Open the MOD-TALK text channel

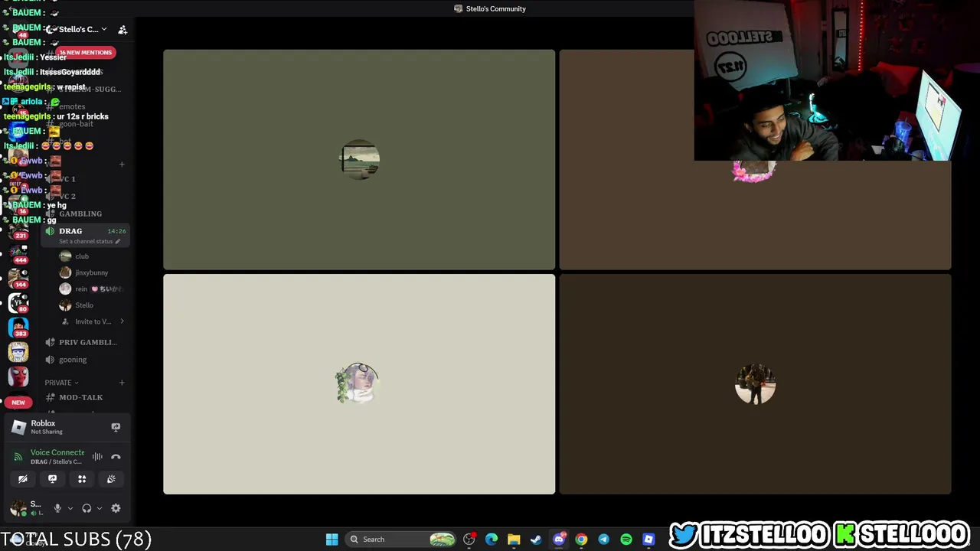point(81,397)
